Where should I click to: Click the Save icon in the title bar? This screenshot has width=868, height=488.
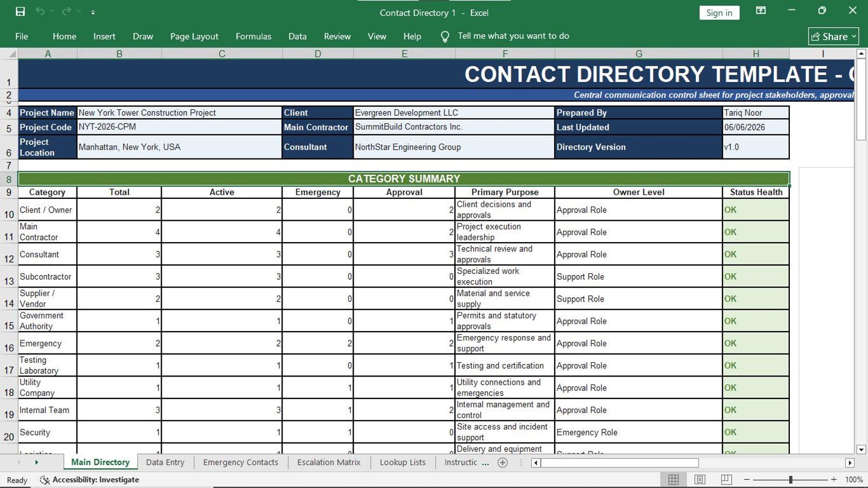click(20, 11)
